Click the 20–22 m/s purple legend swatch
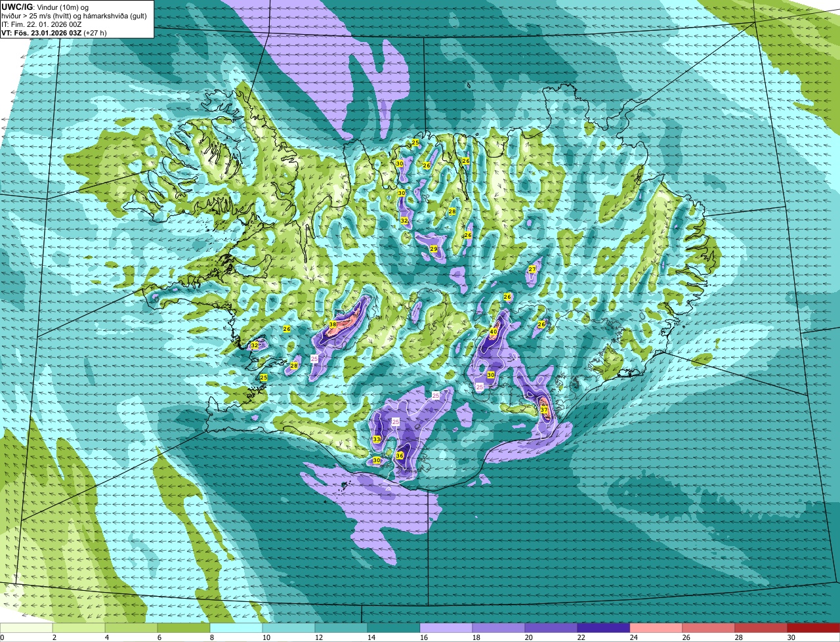 point(551,628)
